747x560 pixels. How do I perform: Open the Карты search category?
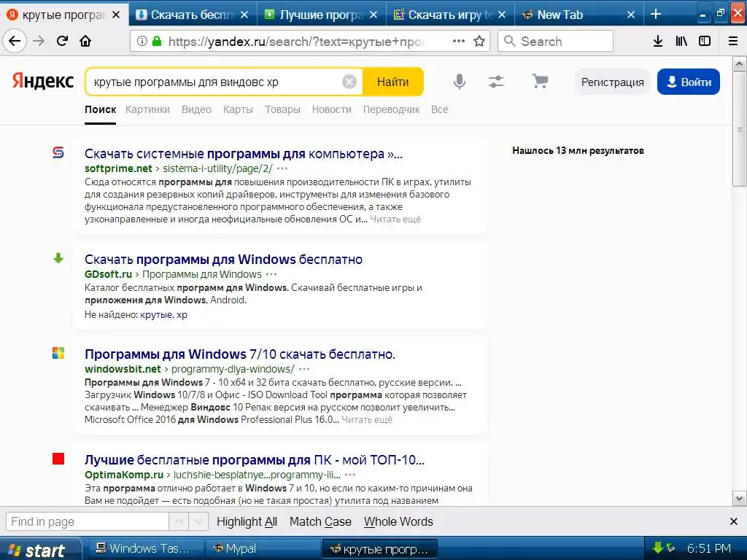coord(238,109)
